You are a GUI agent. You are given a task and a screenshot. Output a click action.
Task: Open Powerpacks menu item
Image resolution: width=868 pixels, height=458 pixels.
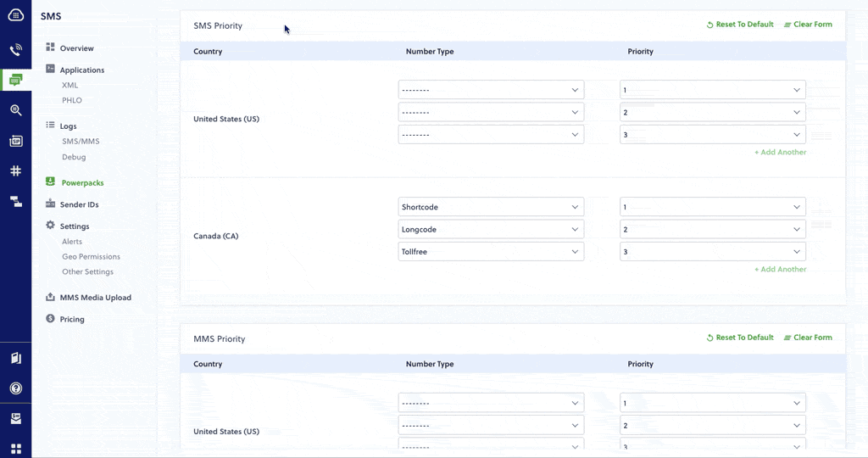82,182
